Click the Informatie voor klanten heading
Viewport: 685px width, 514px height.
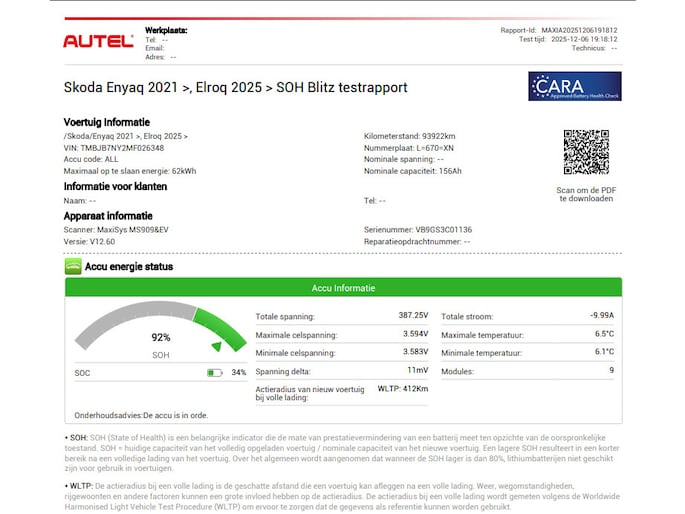coord(115,186)
